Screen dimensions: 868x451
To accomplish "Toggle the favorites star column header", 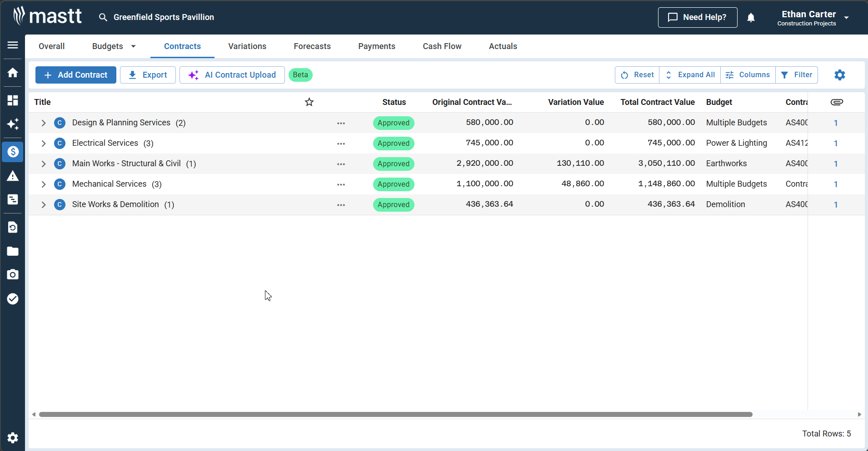I will click(309, 102).
